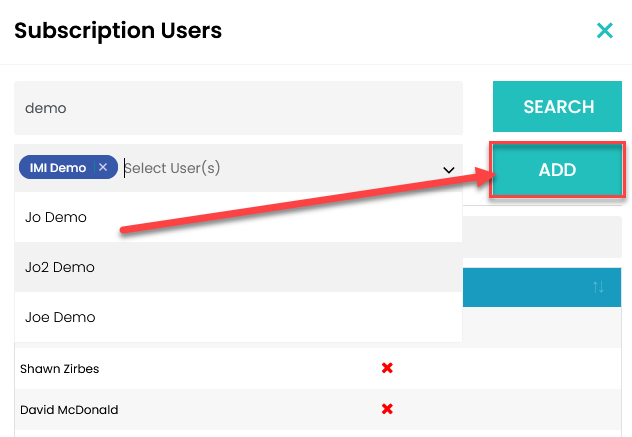Remove the IMI Demo chip
This screenshot has height=437, width=632.
click(102, 168)
